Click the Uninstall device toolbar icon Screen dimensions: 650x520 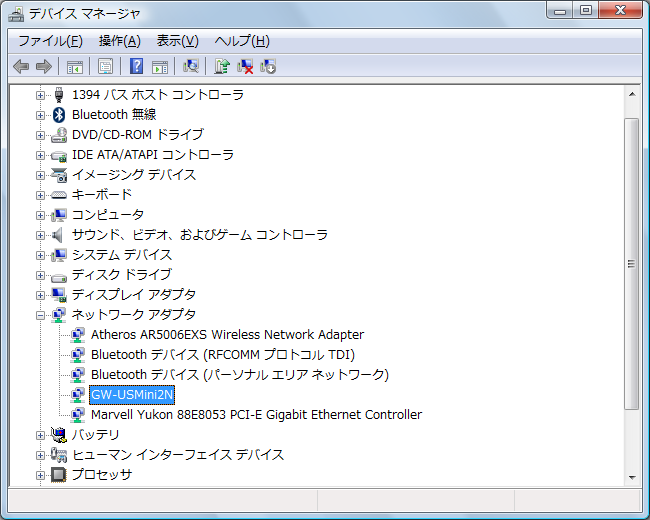pyautogui.click(x=268, y=66)
